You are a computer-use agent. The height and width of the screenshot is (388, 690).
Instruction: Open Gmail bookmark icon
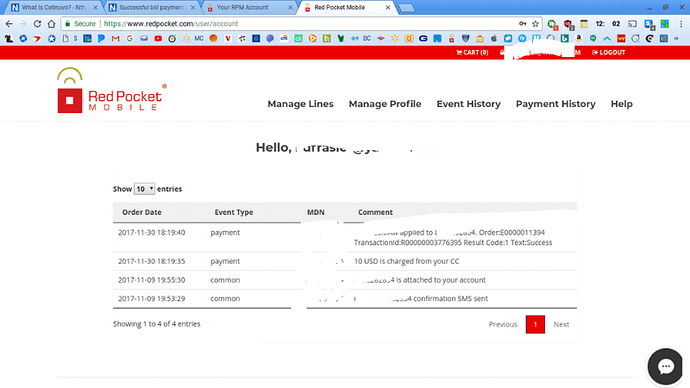[x=115, y=39]
